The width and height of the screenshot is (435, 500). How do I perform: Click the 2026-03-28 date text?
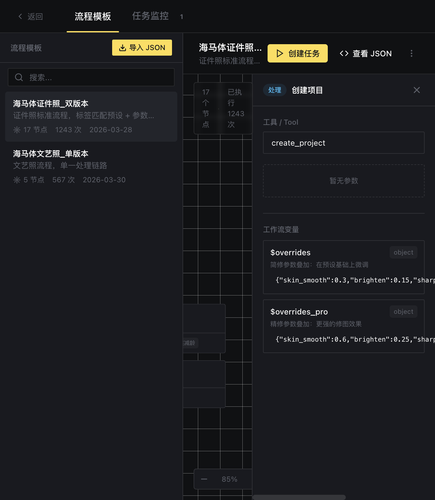(111, 130)
